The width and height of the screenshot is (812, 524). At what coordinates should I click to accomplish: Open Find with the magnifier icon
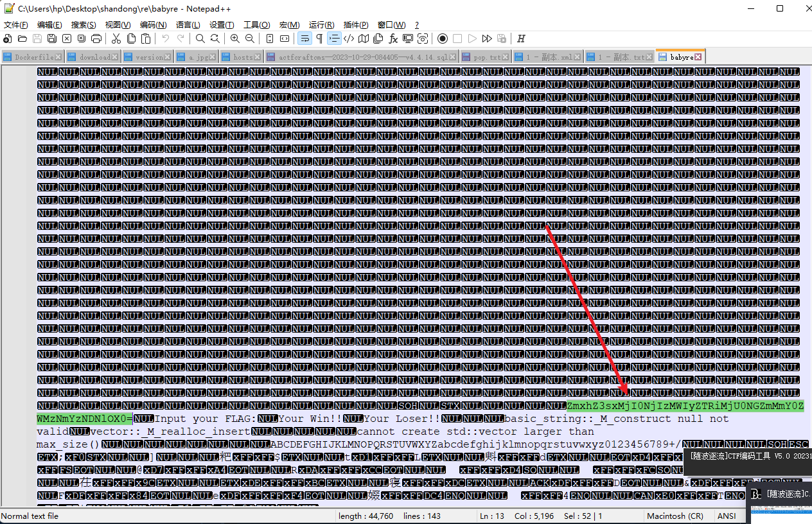tap(200, 39)
